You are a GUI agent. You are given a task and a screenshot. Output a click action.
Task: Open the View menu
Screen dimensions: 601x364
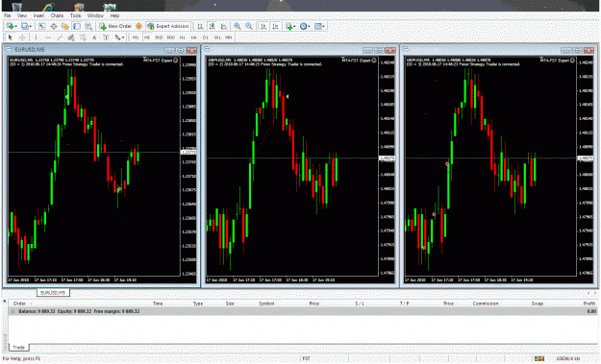22,15
